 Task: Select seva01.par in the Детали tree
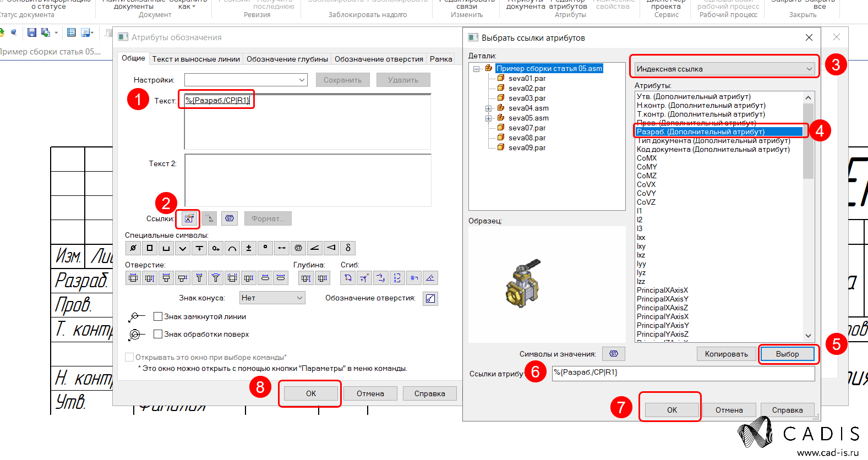[527, 79]
